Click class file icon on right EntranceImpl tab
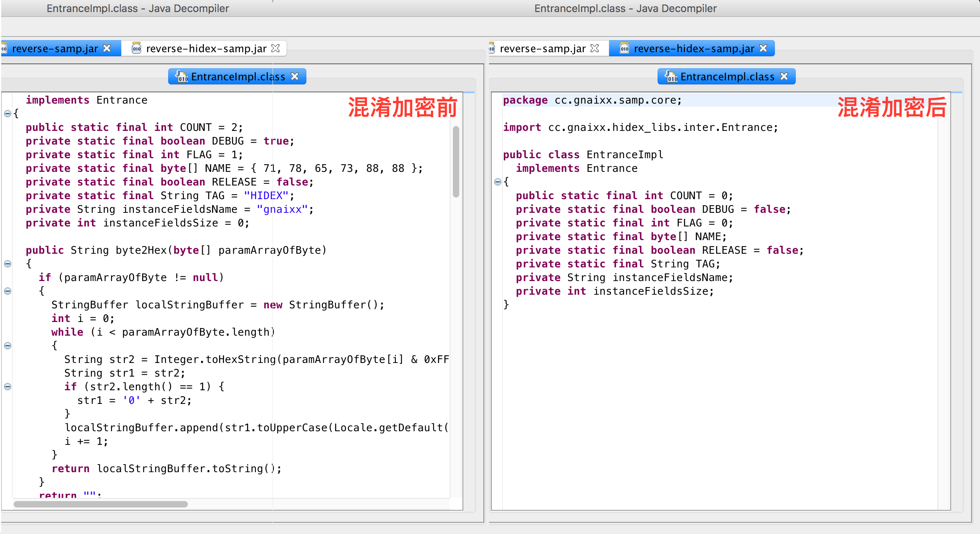 [x=671, y=76]
